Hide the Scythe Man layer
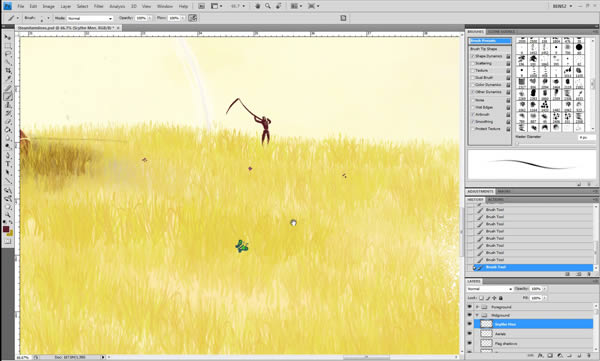 (x=470, y=324)
